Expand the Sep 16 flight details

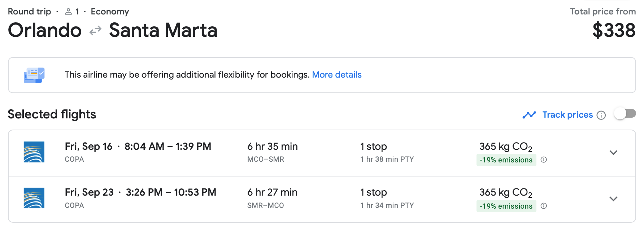613,153
